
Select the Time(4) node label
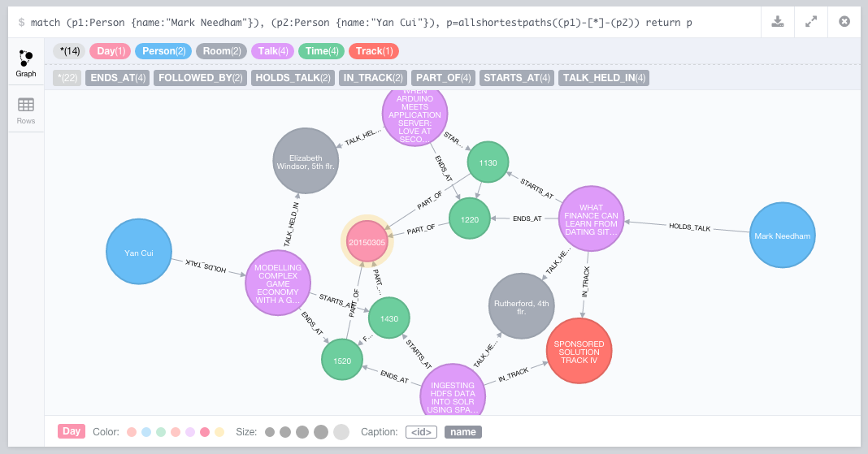(321, 51)
